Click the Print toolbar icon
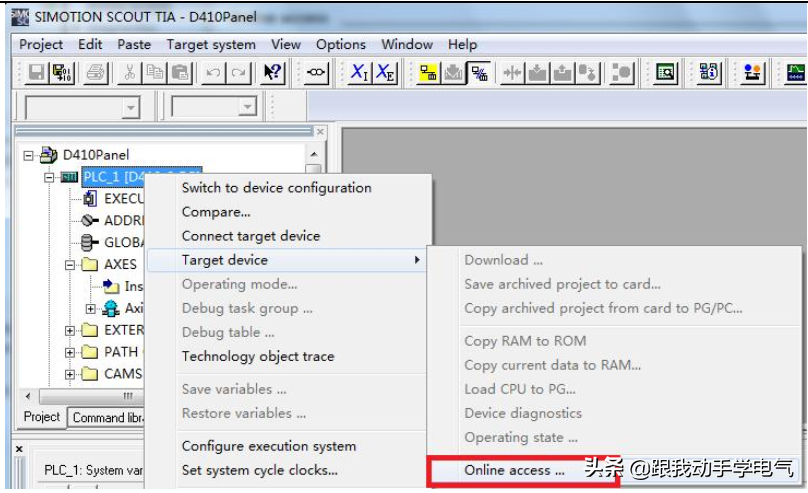 pyautogui.click(x=95, y=72)
